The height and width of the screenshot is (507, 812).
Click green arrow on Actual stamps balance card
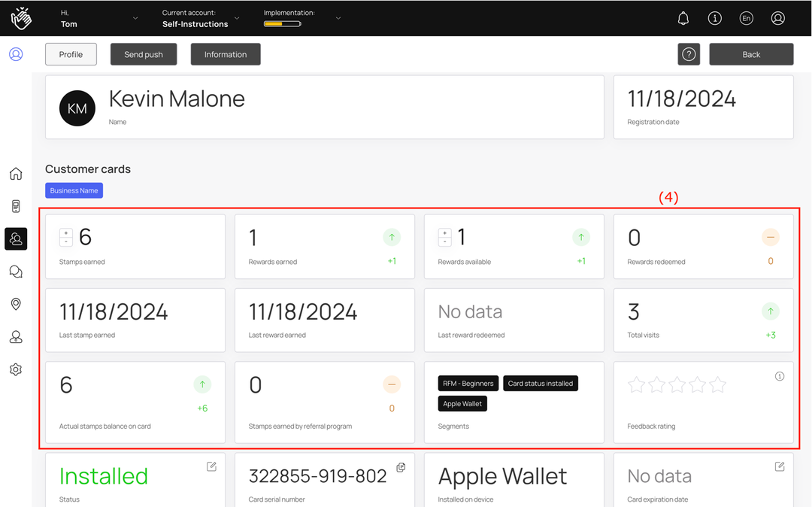[x=202, y=384]
